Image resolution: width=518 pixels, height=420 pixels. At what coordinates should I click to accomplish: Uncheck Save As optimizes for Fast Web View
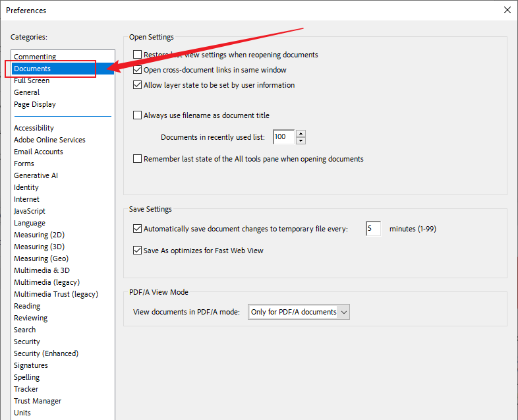(x=138, y=251)
